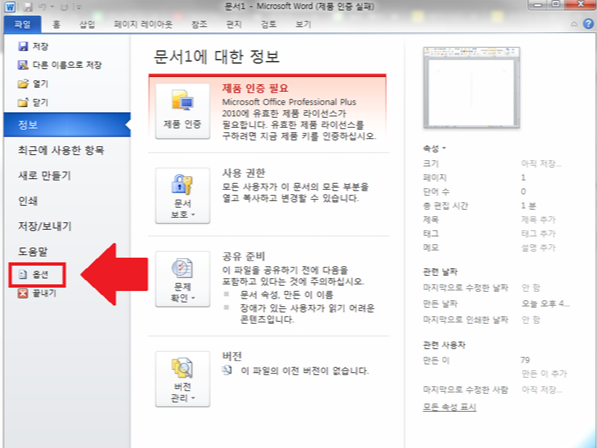Switch to the 보기 (View) tab

(x=303, y=25)
